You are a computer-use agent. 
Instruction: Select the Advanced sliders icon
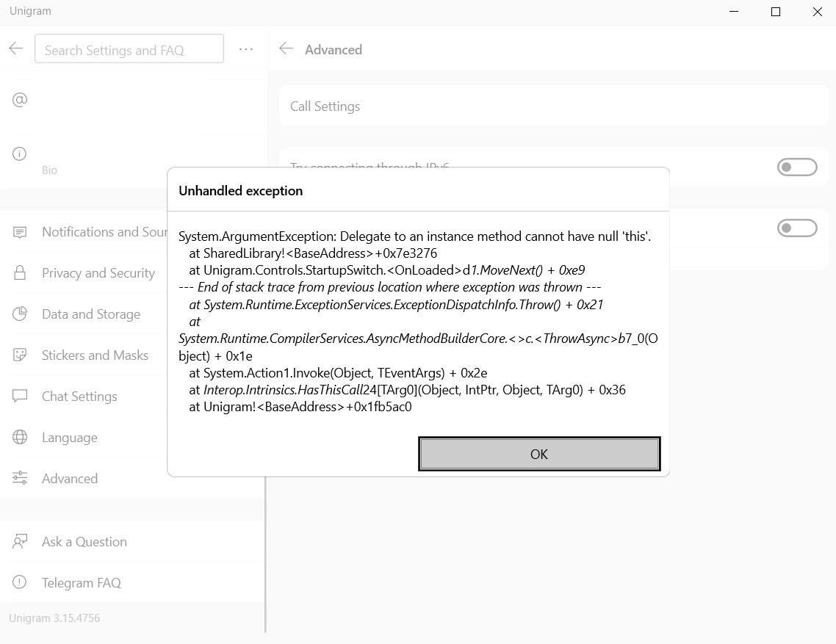[20, 478]
